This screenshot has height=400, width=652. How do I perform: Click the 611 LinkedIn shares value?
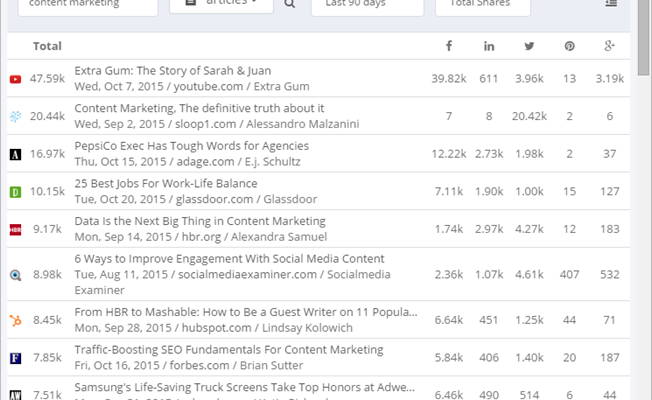click(x=489, y=79)
